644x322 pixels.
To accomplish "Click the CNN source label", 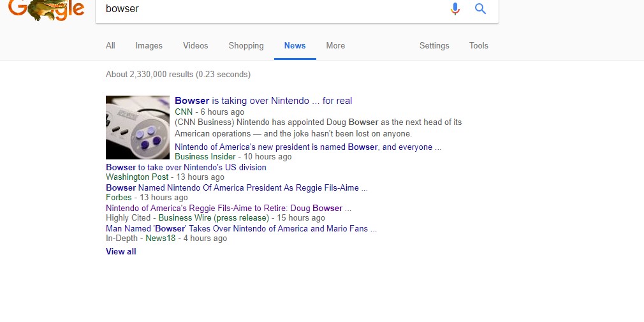I will click(184, 112).
